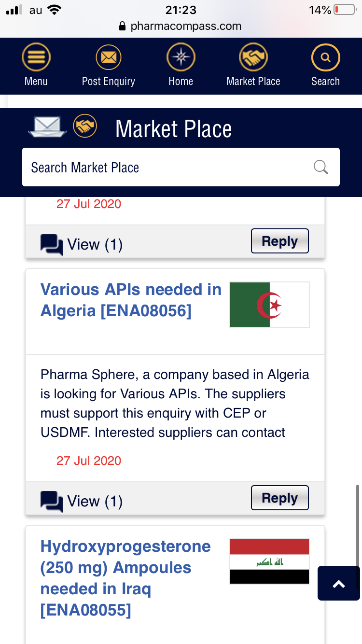Tap the pharmacompass.com address bar

pyautogui.click(x=181, y=26)
